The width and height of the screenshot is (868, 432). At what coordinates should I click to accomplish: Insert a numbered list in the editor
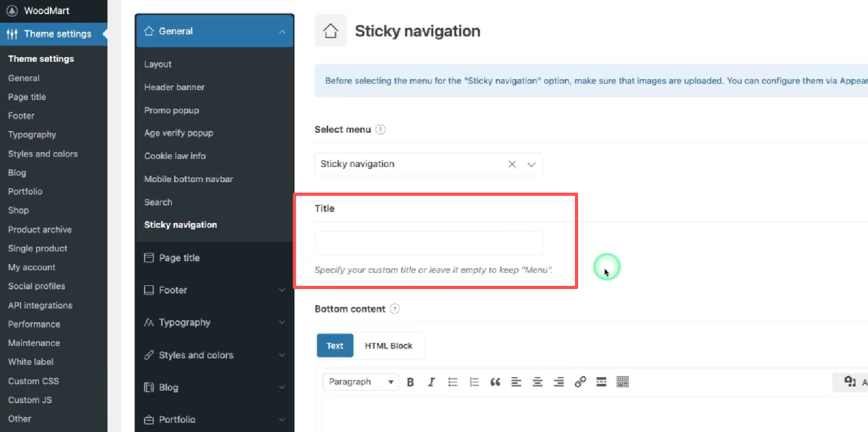coord(474,382)
